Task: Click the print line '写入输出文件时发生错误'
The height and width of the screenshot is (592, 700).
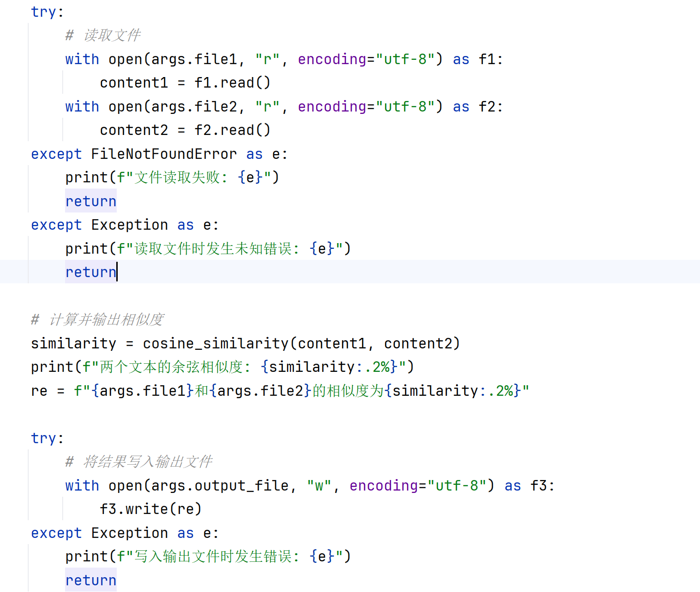Action: (208, 557)
